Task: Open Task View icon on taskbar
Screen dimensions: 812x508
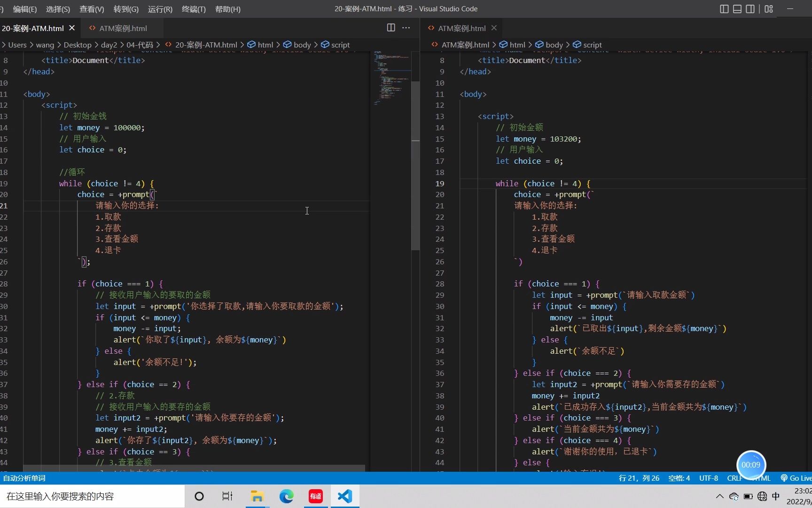Action: click(x=227, y=496)
